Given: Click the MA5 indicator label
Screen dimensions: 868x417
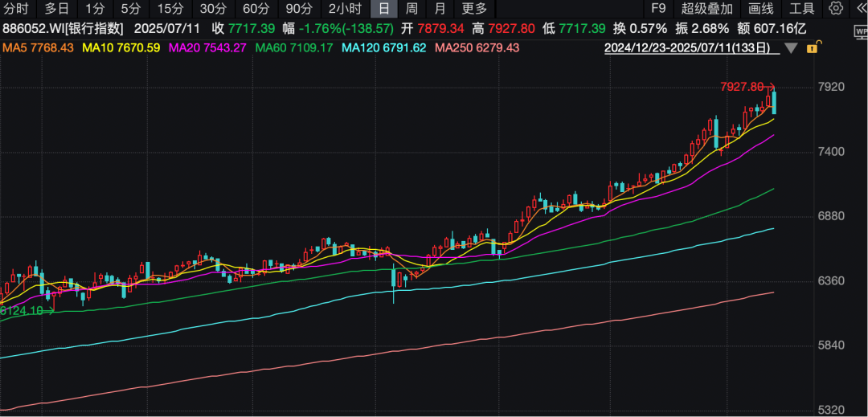Looking at the screenshot, I should [39, 48].
